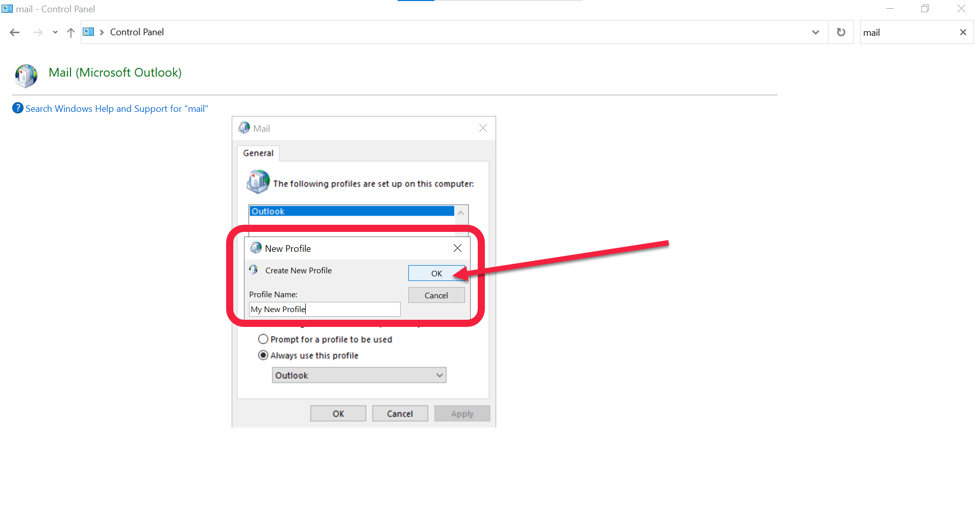Click the Control Panel title bar icon
The height and width of the screenshot is (520, 980).
point(7,9)
